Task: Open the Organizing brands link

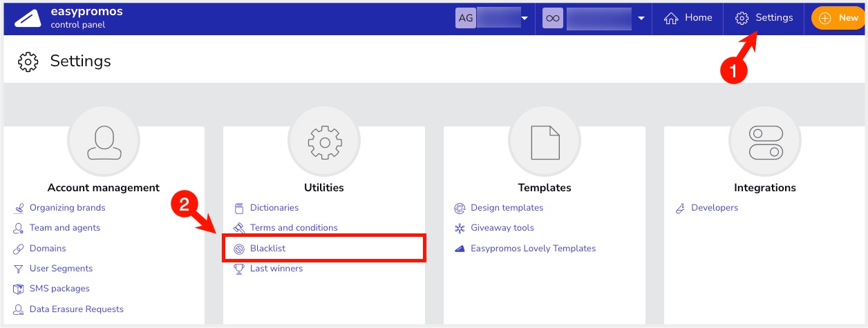Action: point(67,208)
